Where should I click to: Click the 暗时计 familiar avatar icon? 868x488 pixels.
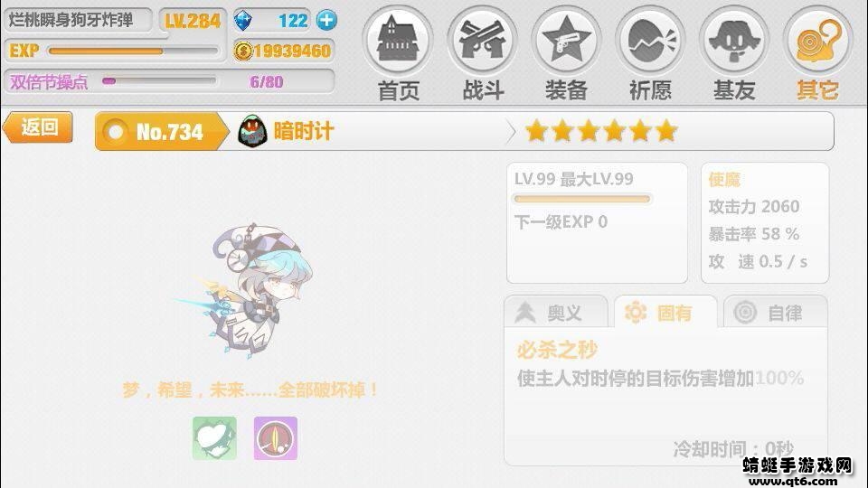pyautogui.click(x=252, y=131)
